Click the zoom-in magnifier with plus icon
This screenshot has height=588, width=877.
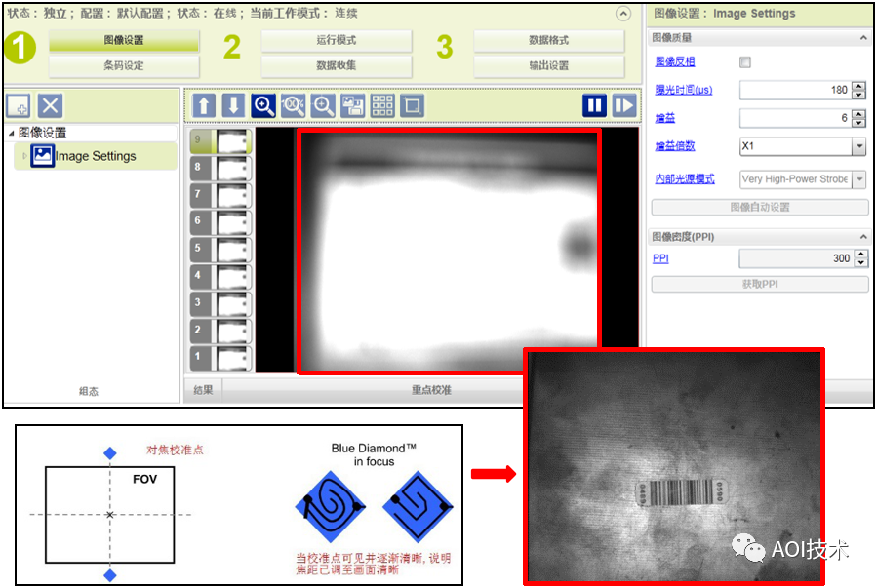pyautogui.click(x=323, y=105)
